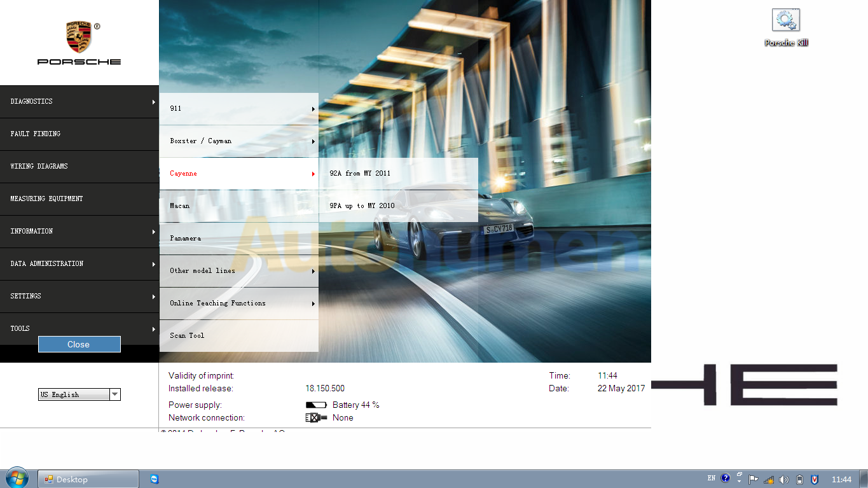The image size is (868, 488).
Task: Open the TOOLS menu
Action: 79,329
